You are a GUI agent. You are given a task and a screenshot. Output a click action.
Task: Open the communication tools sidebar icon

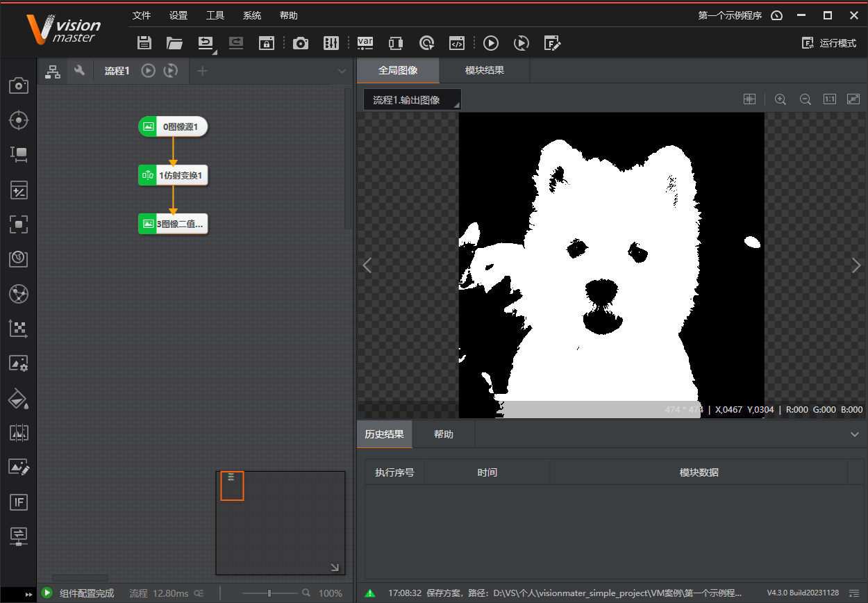[x=19, y=536]
